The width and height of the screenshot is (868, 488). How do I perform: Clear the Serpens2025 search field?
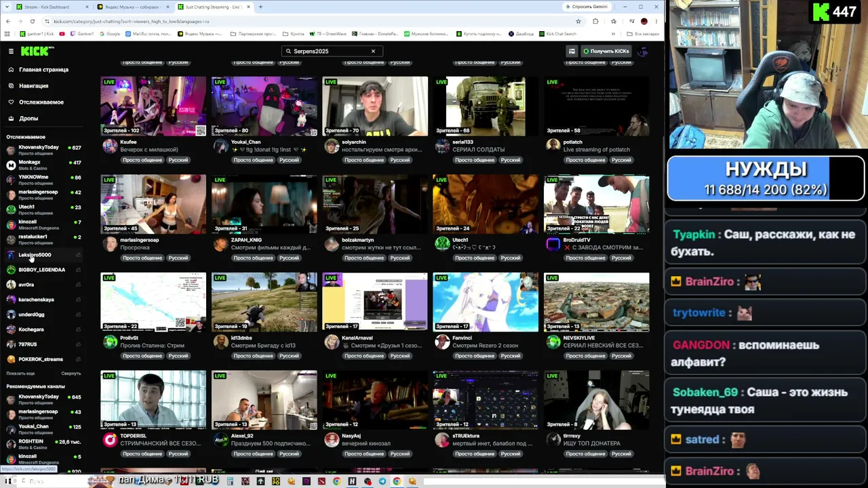[373, 52]
